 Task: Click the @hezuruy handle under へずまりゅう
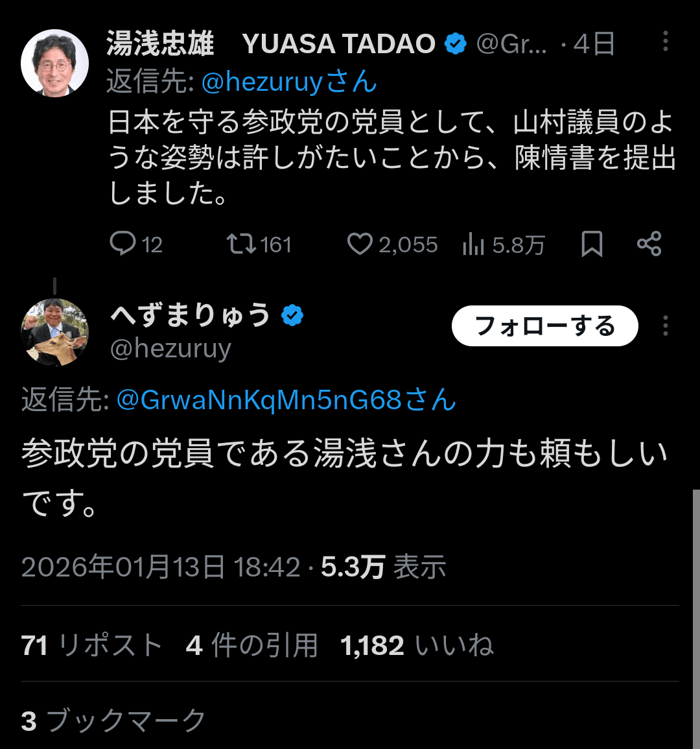tap(170, 349)
